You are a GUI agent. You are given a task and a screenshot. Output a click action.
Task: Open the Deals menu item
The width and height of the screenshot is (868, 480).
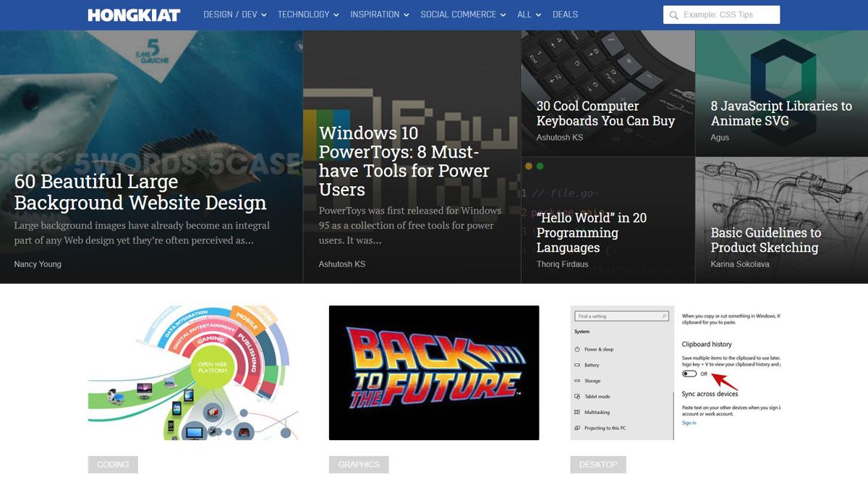[x=565, y=14]
